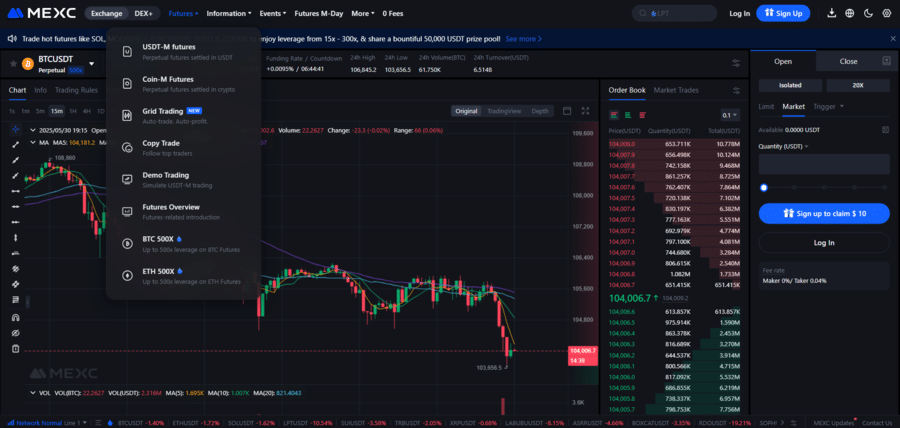Image resolution: width=900 pixels, height=428 pixels.
Task: Select the Coin-M Futures menu item
Action: tap(184, 84)
